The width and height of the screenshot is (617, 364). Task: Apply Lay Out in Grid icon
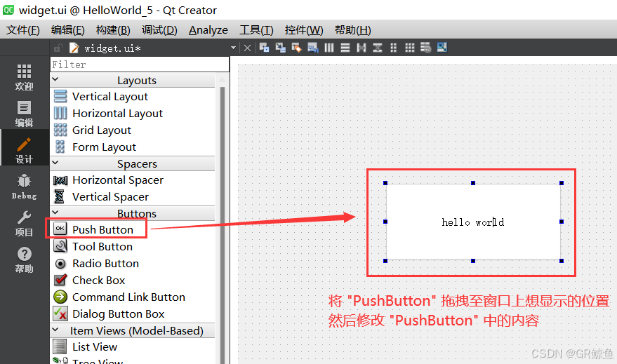[410, 48]
